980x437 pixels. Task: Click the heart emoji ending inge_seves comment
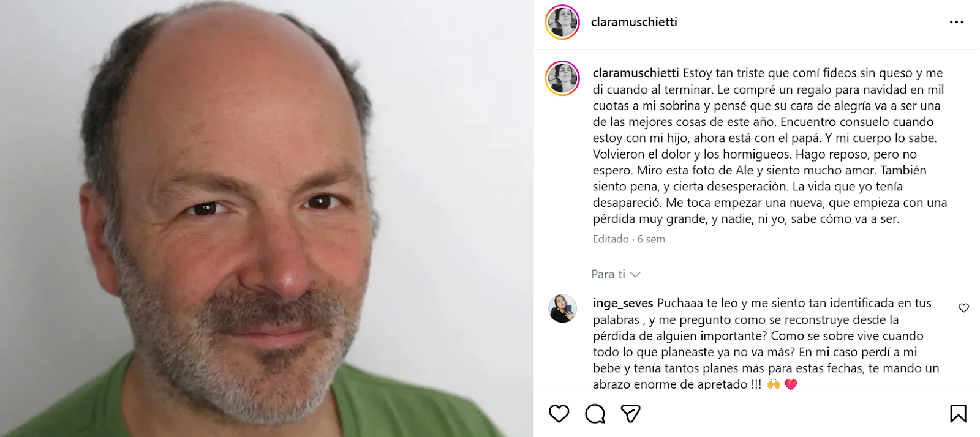pos(791,384)
